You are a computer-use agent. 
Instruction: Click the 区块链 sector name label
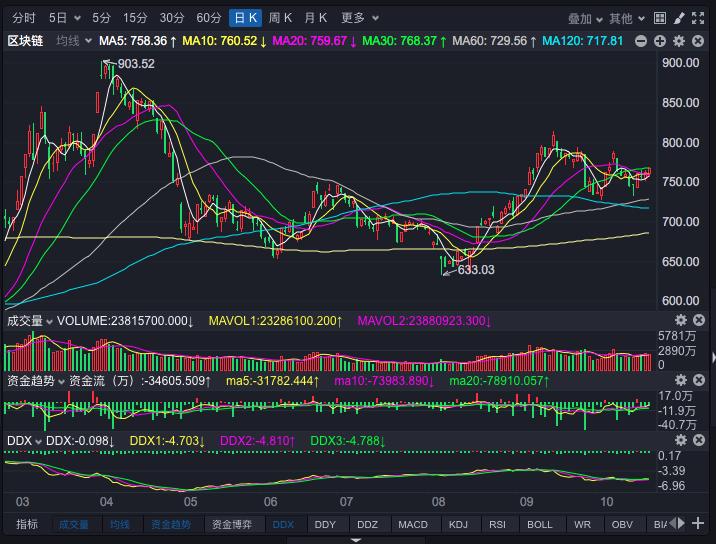click(25, 41)
